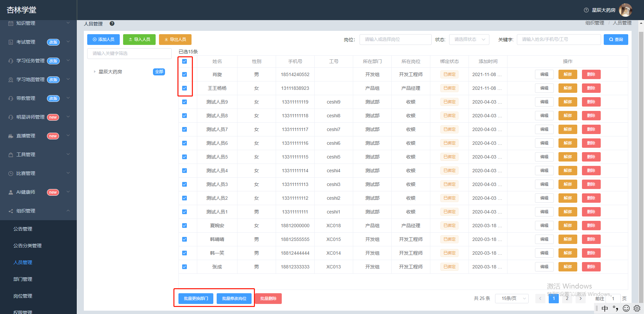Uncheck the checkbox for 肖旋
The image size is (644, 314).
[184, 74]
